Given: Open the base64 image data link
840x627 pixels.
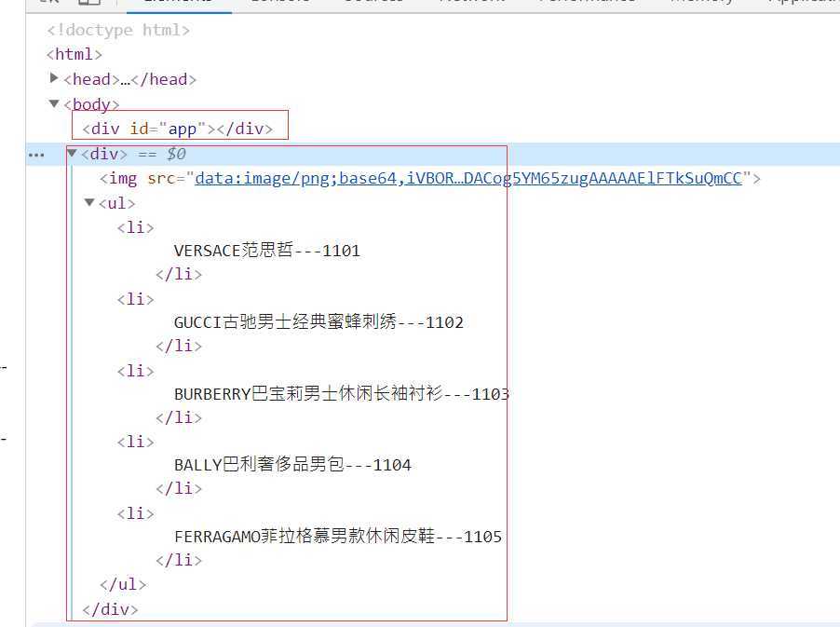Looking at the screenshot, I should tap(468, 178).
